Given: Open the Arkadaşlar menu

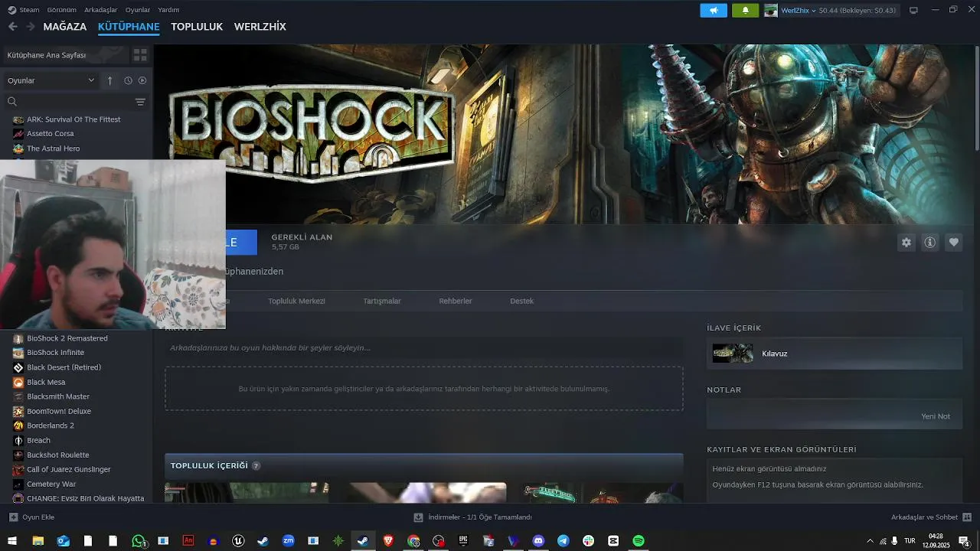Looking at the screenshot, I should [101, 10].
